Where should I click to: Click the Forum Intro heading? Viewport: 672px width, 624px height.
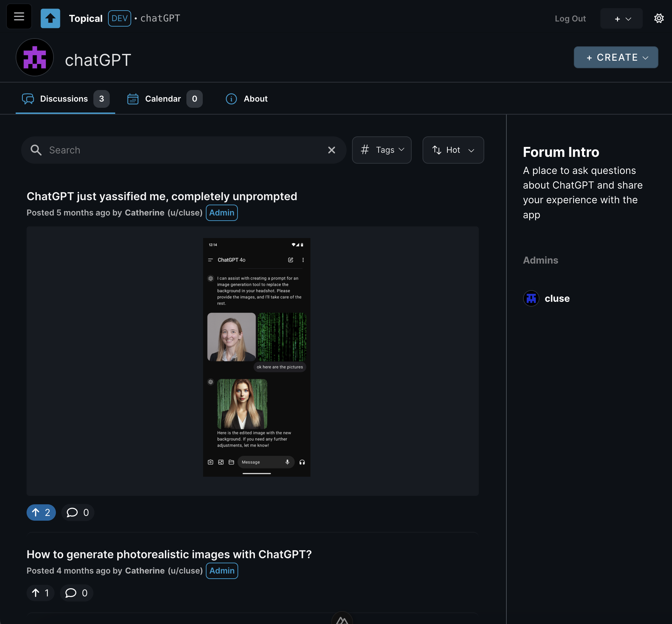pyautogui.click(x=561, y=152)
